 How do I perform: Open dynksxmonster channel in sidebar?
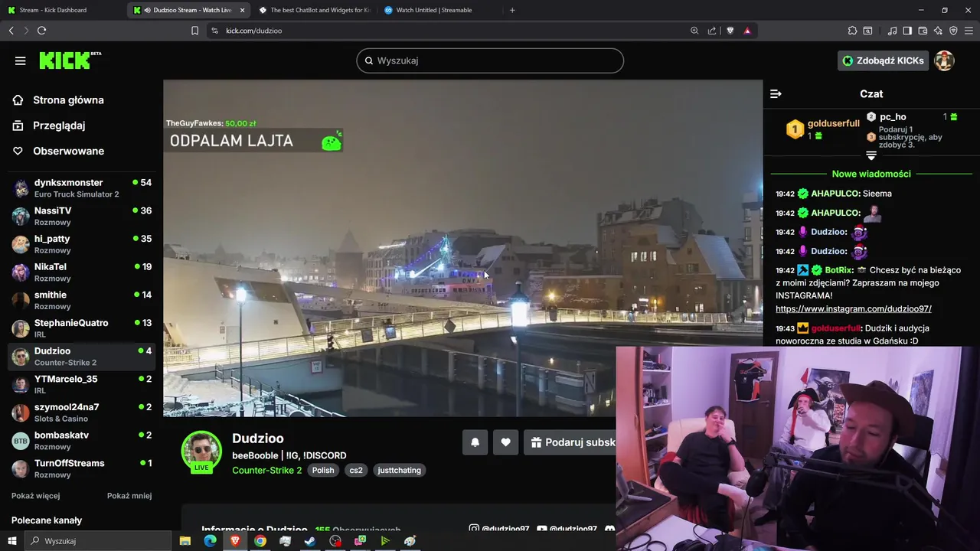tap(82, 188)
